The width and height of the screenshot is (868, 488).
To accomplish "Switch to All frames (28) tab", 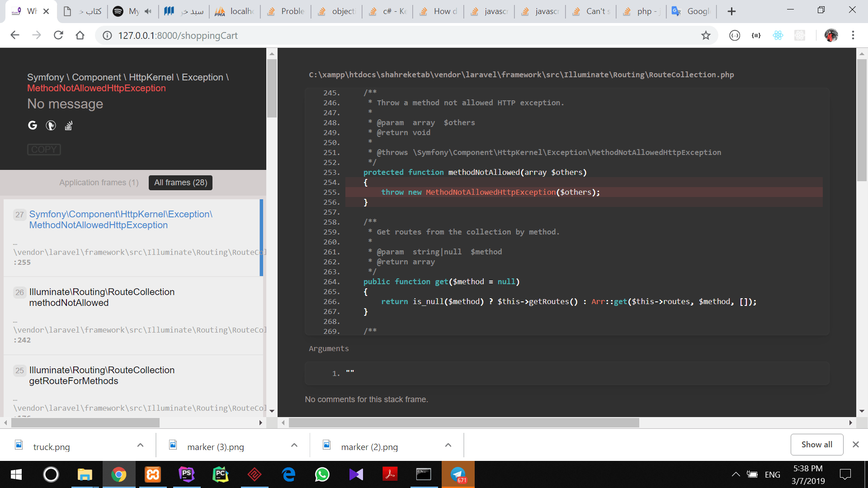I will [180, 183].
